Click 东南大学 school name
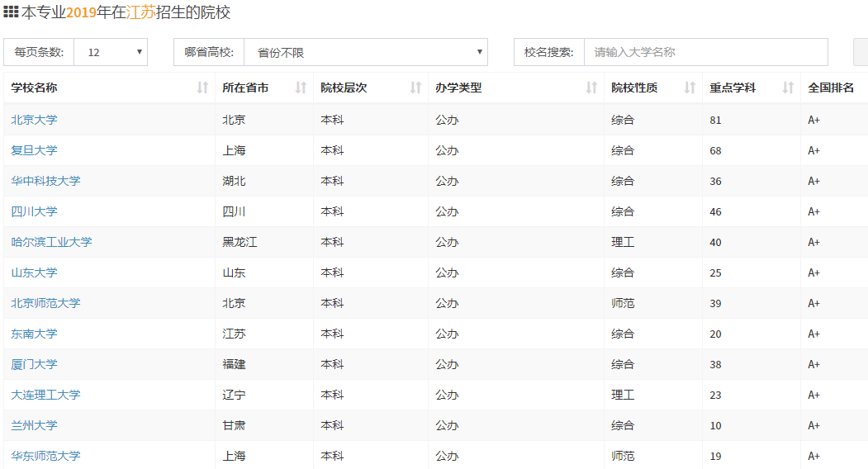This screenshot has width=868, height=469. (x=34, y=334)
